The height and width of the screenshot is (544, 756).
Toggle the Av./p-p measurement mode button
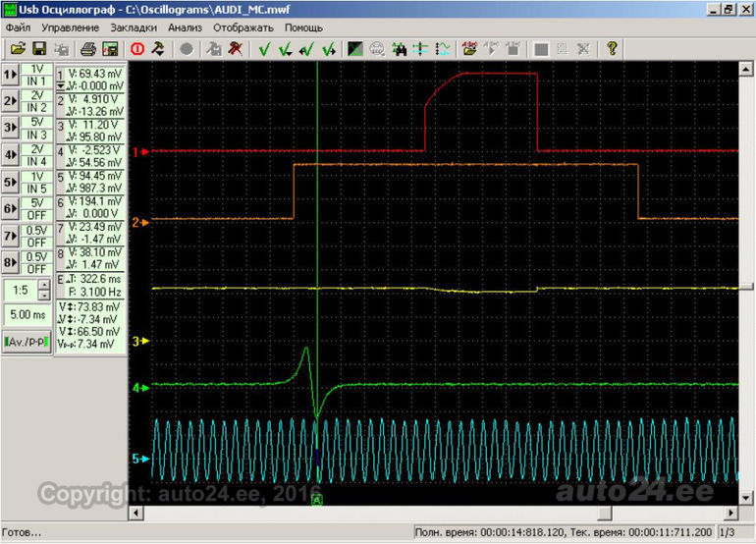click(27, 342)
